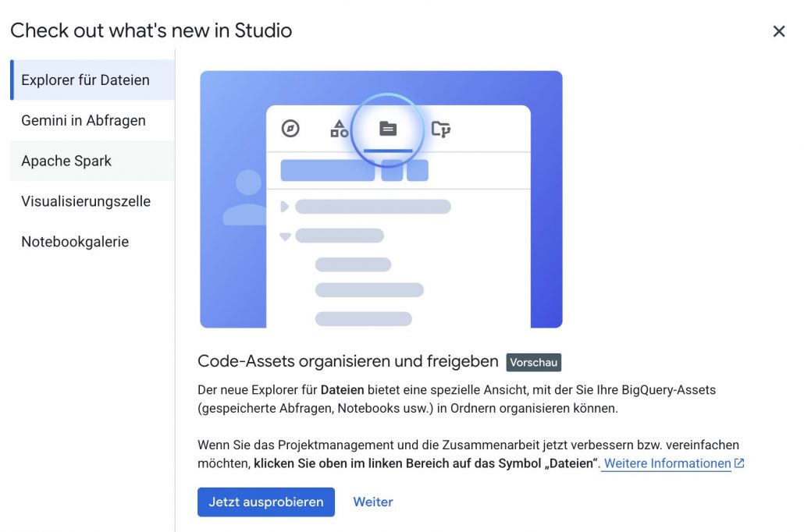Close the what's new dialog
The height and width of the screenshot is (532, 804).
point(778,31)
